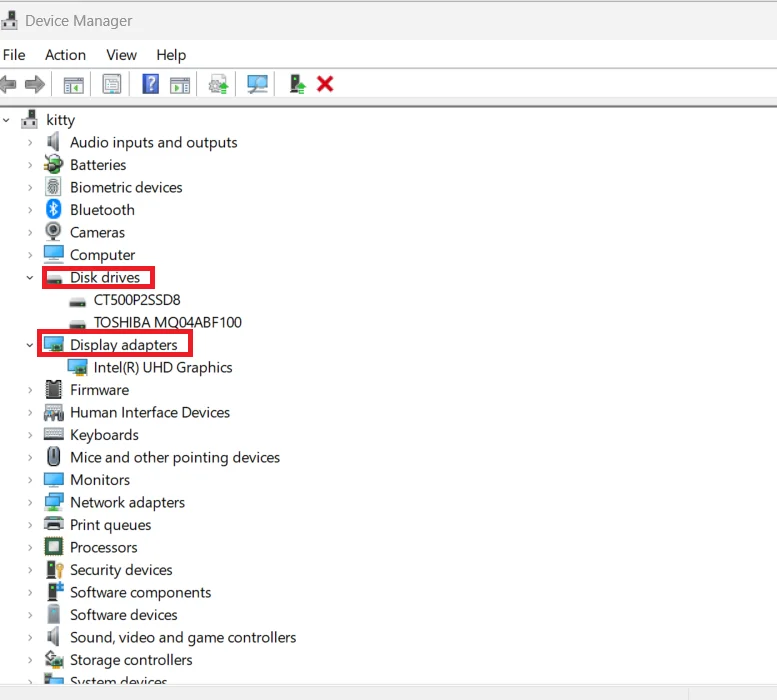Viewport: 777px width, 700px height.
Task: Select the Software components label
Action: coord(140,592)
